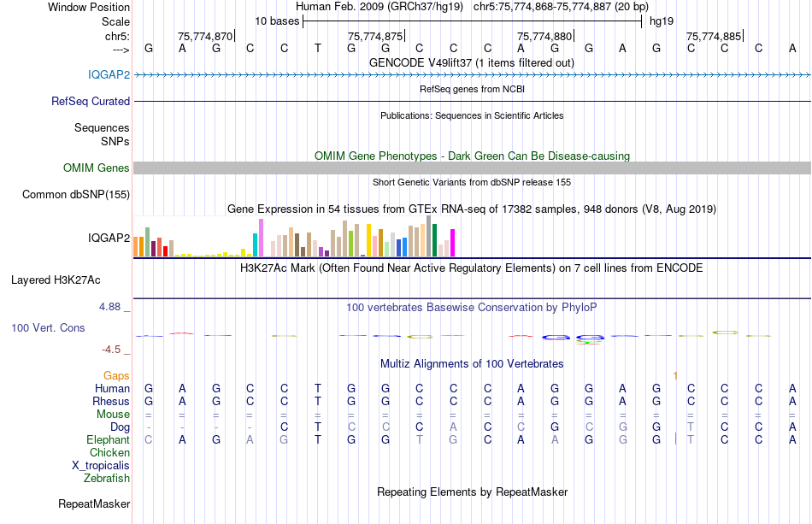Select the Zebrafish alignment row label

click(107, 478)
